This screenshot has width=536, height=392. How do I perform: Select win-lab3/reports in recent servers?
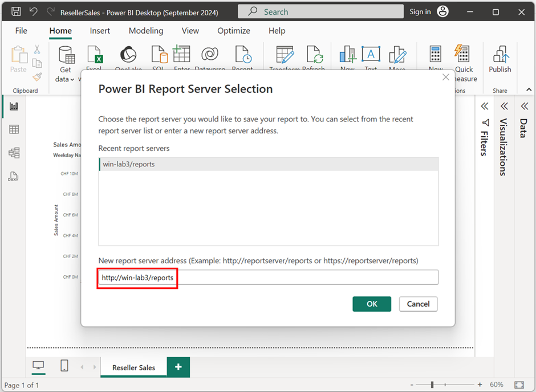click(x=269, y=164)
